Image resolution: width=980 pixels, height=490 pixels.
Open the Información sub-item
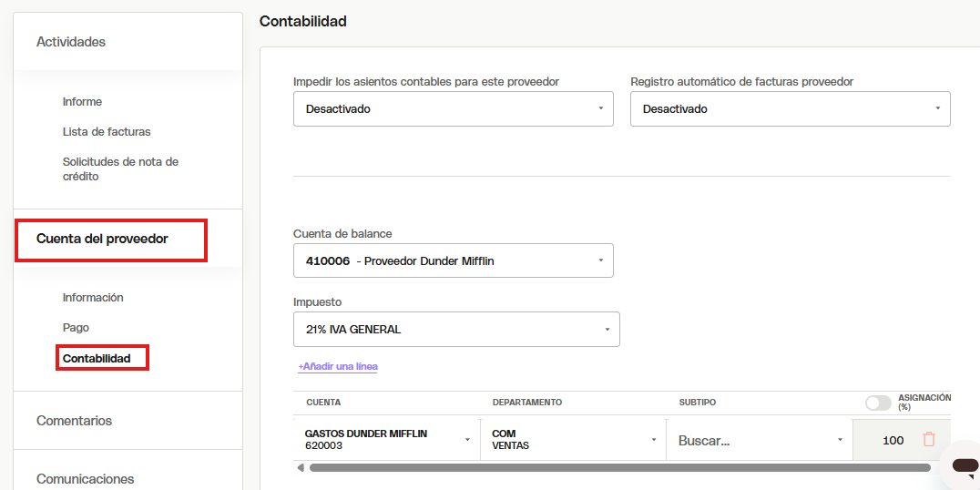(93, 298)
